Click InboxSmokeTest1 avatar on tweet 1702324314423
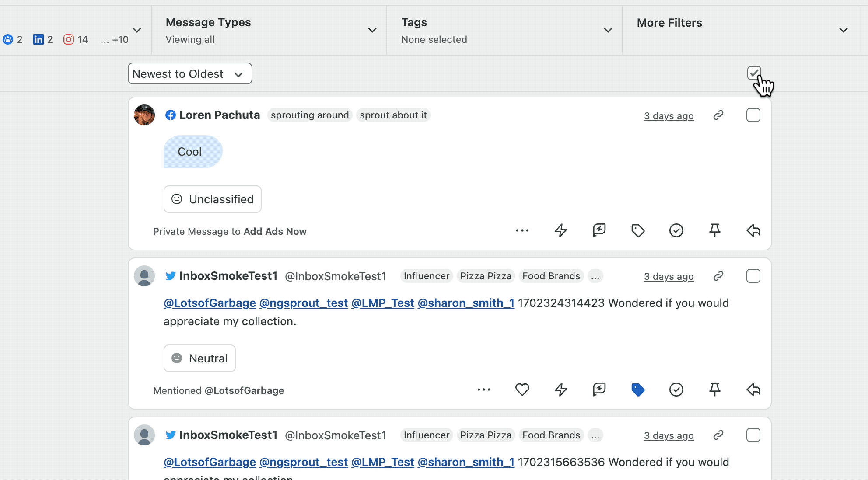 [x=144, y=276]
